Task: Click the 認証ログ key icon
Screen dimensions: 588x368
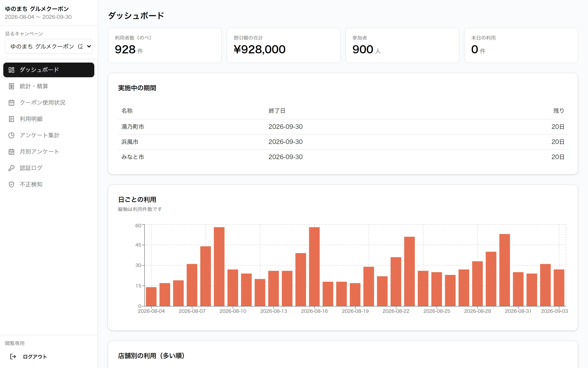Action: [x=11, y=168]
